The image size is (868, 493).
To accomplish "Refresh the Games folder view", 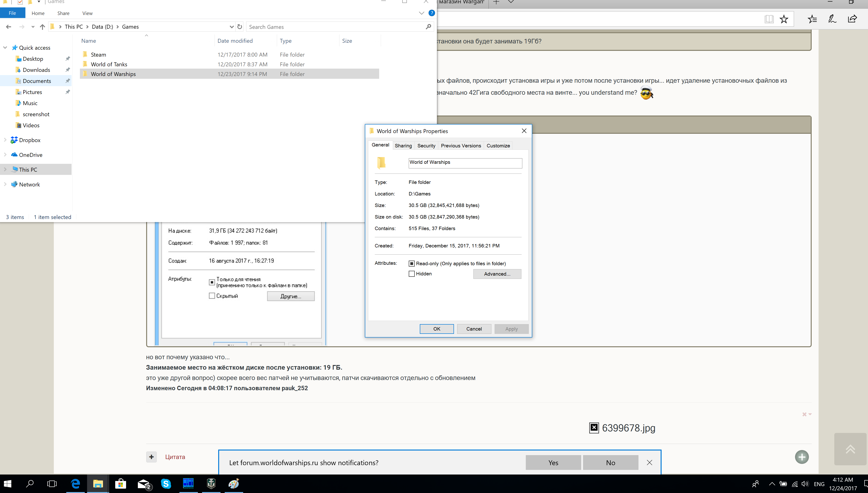I will pos(240,27).
